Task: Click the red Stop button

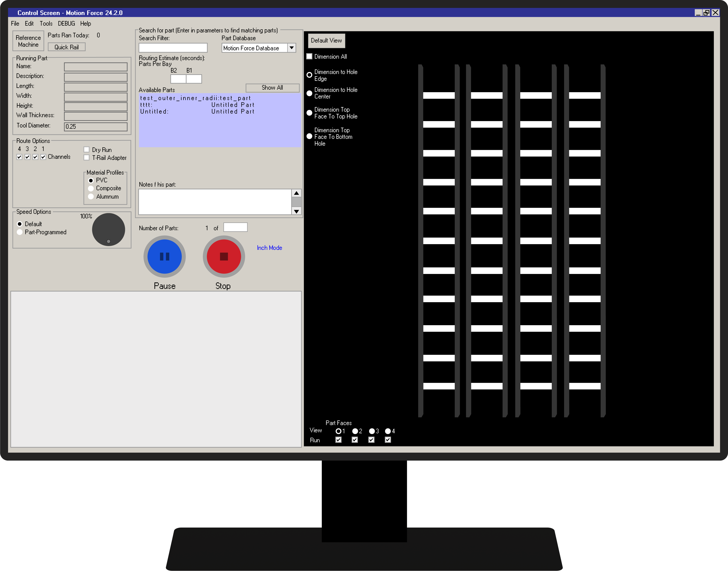Action: pyautogui.click(x=224, y=256)
